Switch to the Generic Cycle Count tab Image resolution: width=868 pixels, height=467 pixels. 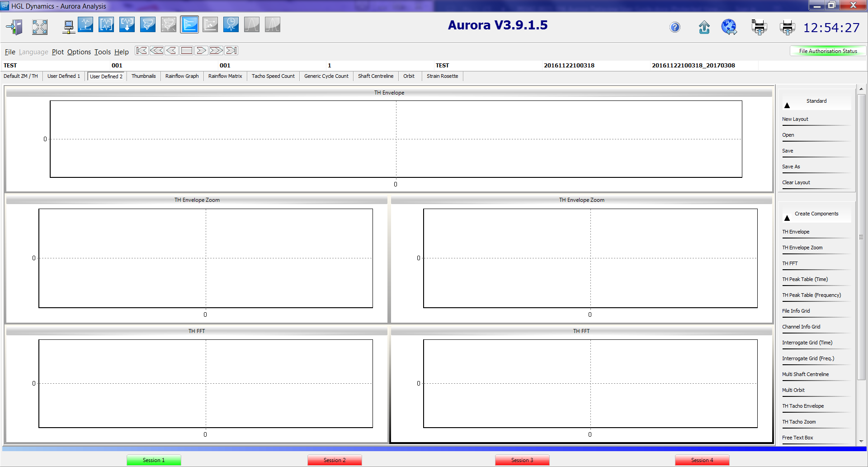point(326,76)
